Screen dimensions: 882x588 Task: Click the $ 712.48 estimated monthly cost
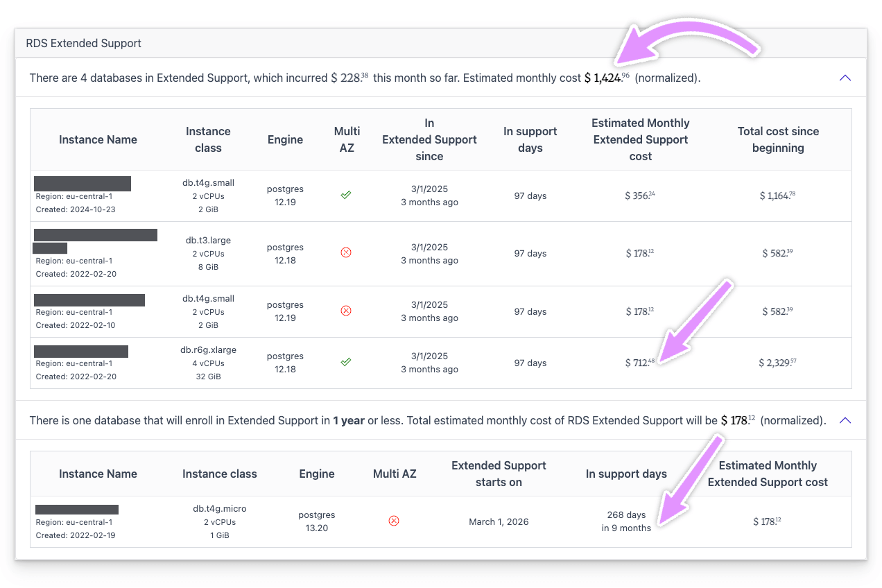[640, 363]
